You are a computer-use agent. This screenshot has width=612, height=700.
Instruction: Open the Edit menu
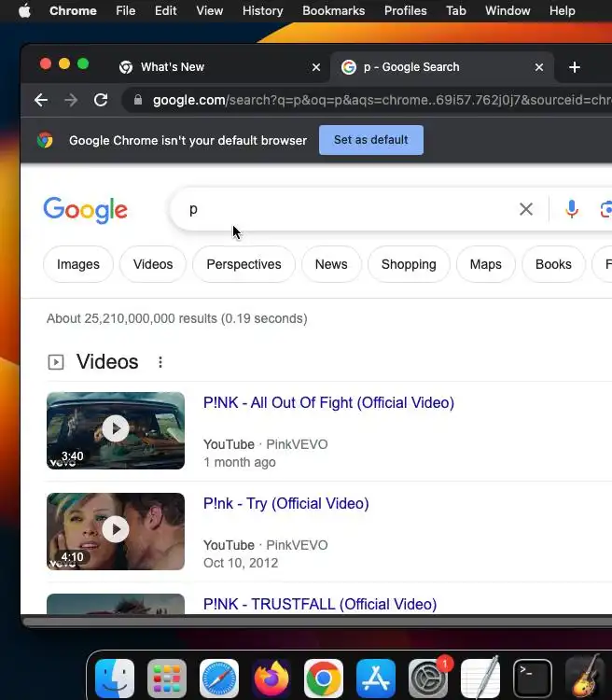[x=166, y=10]
